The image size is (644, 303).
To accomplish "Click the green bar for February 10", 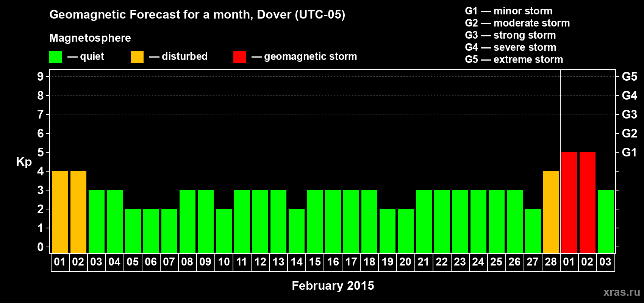I will point(224,231).
